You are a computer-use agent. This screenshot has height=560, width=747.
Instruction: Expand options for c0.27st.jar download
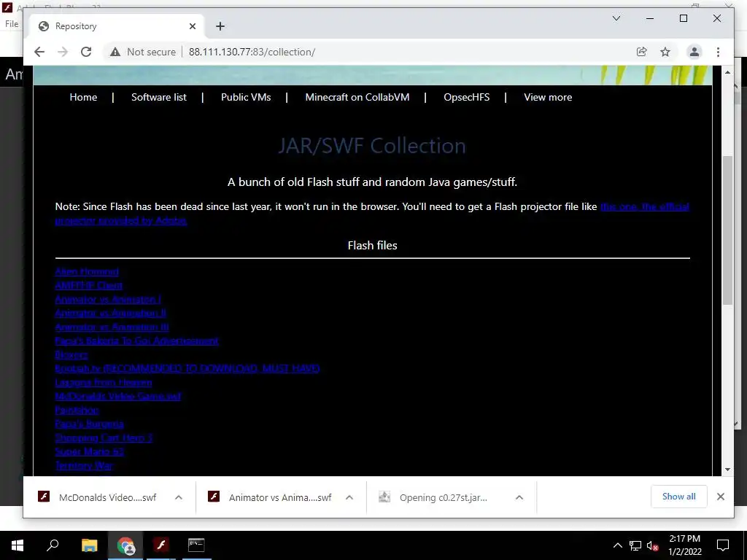519,497
